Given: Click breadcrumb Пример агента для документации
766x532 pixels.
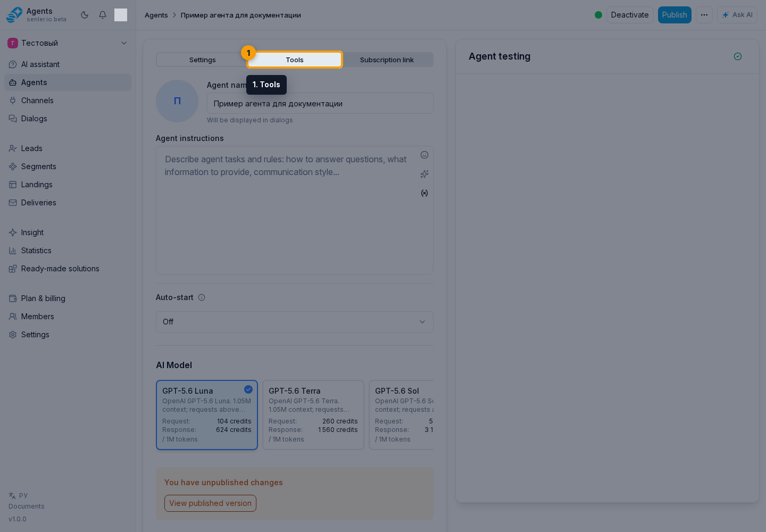Looking at the screenshot, I should coord(241,15).
